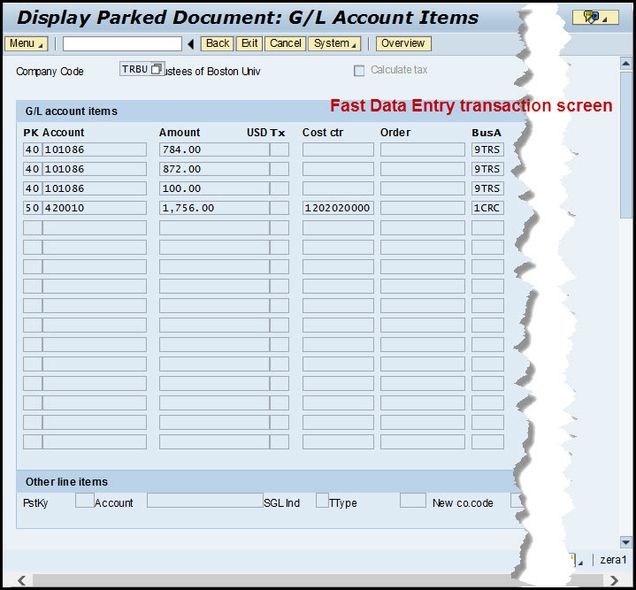This screenshot has width=636, height=590.
Task: Click the 9TRS field in the 784.00 row
Action: point(487,150)
